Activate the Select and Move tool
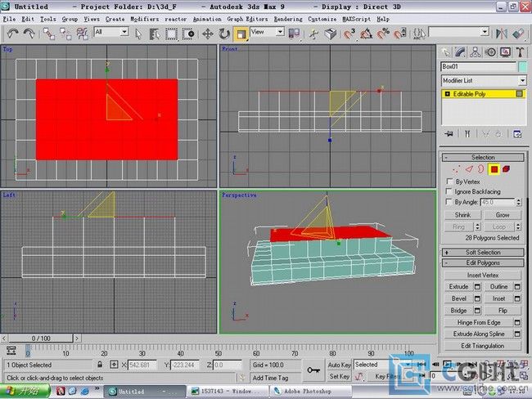Image resolution: width=532 pixels, height=399 pixels. coord(207,34)
